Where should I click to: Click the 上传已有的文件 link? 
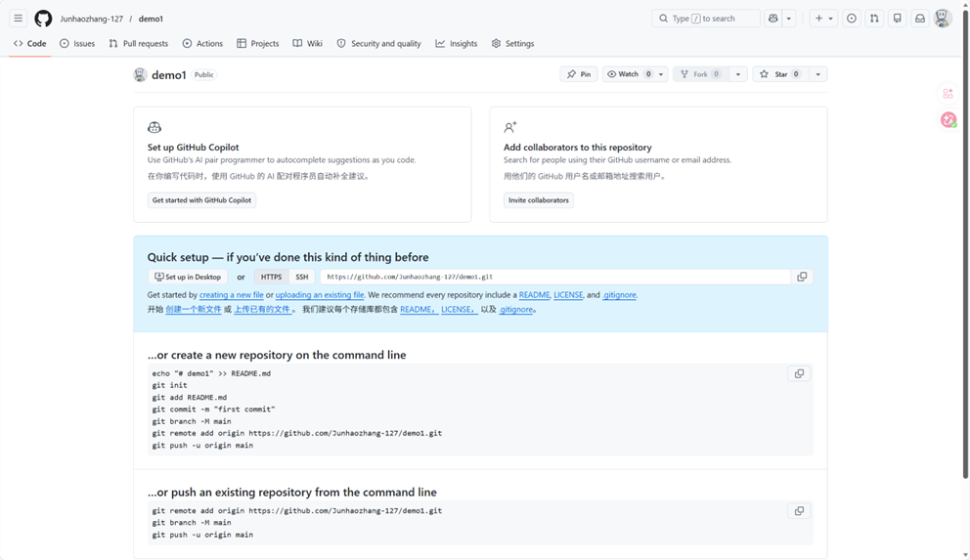point(262,310)
